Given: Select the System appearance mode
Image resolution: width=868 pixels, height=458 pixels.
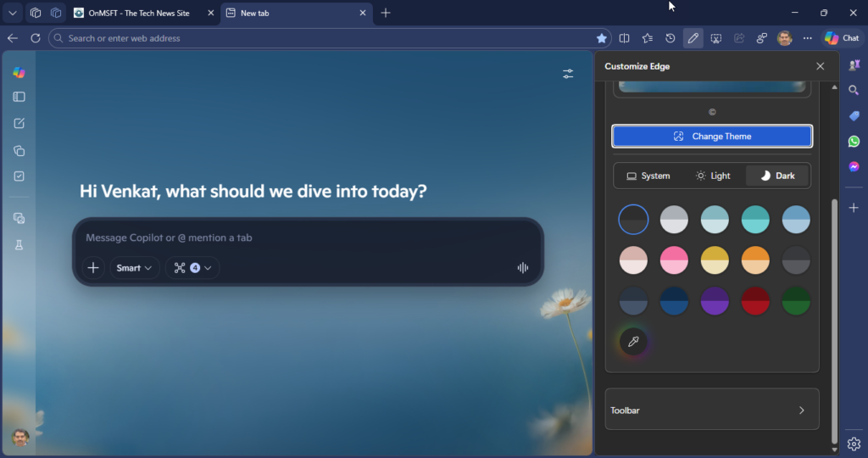Looking at the screenshot, I should [x=648, y=176].
